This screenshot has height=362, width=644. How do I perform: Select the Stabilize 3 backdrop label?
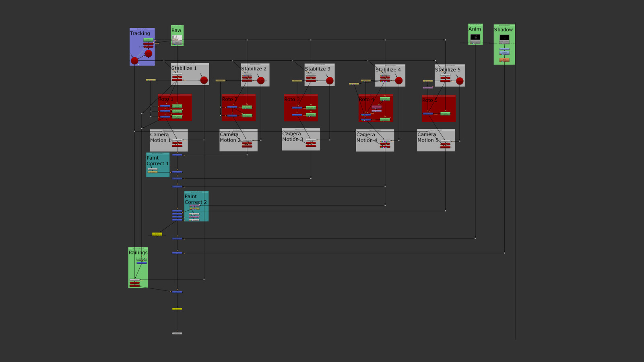click(317, 69)
